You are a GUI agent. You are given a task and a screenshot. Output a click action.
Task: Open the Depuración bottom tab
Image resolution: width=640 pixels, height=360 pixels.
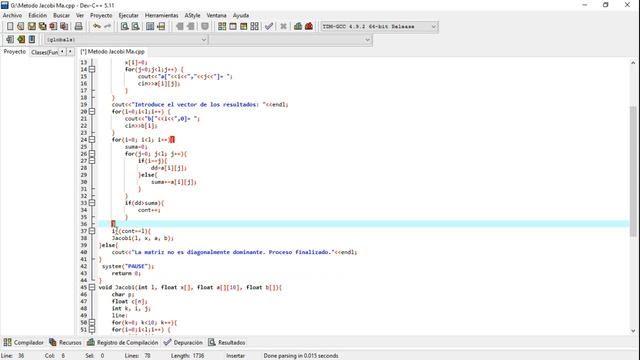point(183,342)
